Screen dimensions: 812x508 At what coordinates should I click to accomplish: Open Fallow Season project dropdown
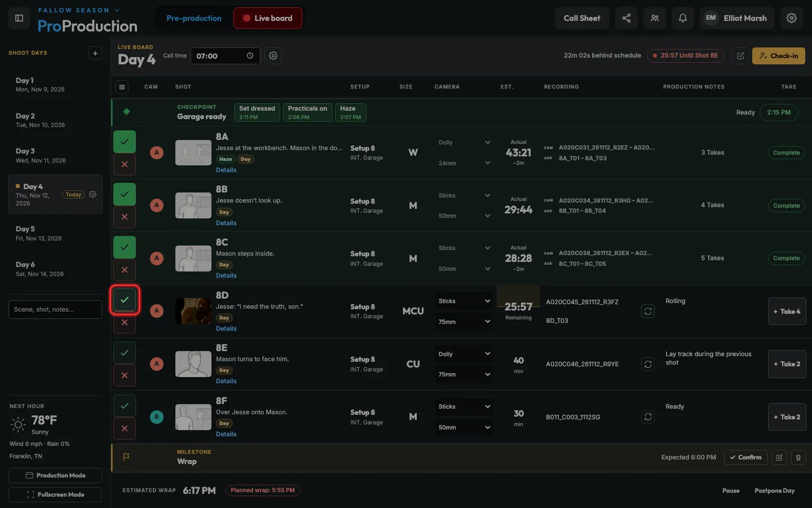point(79,10)
